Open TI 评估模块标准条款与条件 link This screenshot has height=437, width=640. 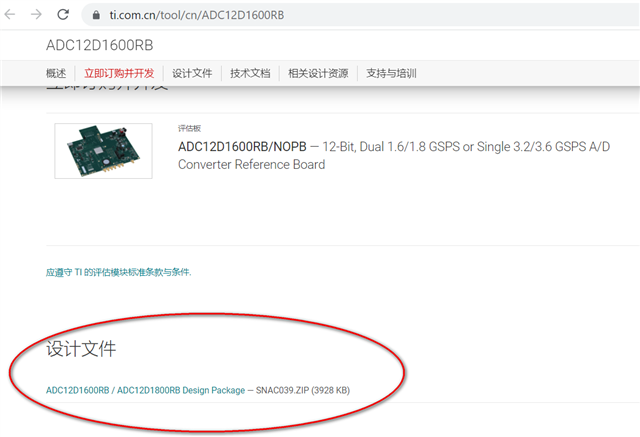(118, 272)
